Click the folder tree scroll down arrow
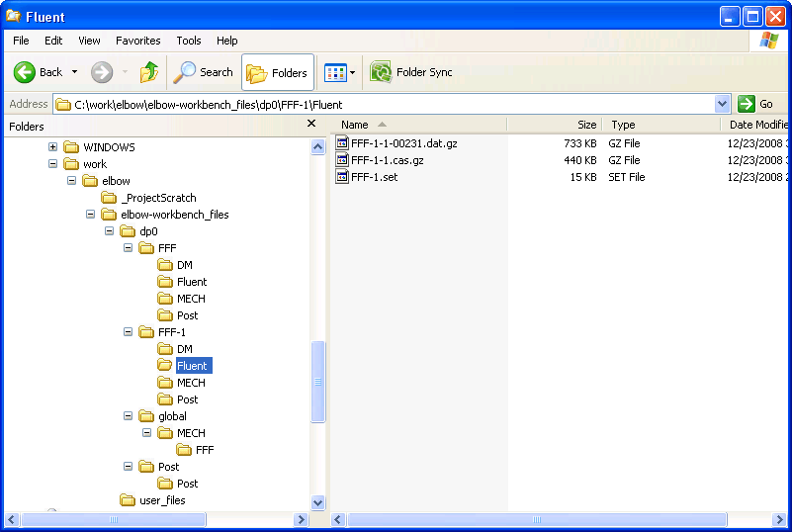Screen dimensions: 792x532 (x=317, y=502)
